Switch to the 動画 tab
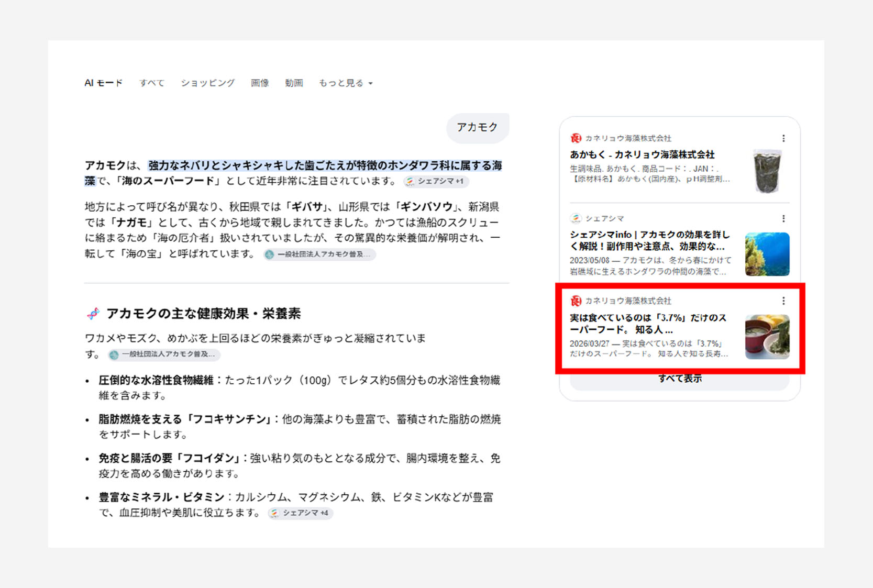 (x=294, y=83)
